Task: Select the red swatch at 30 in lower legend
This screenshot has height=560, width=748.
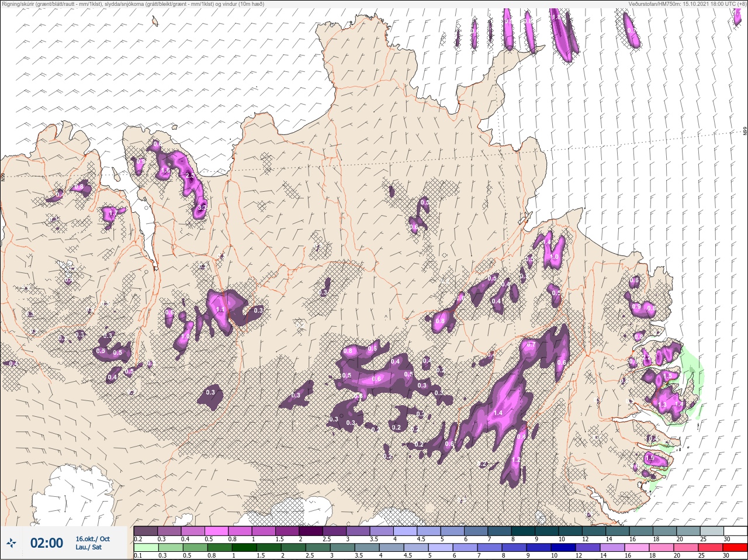Action: point(735,548)
